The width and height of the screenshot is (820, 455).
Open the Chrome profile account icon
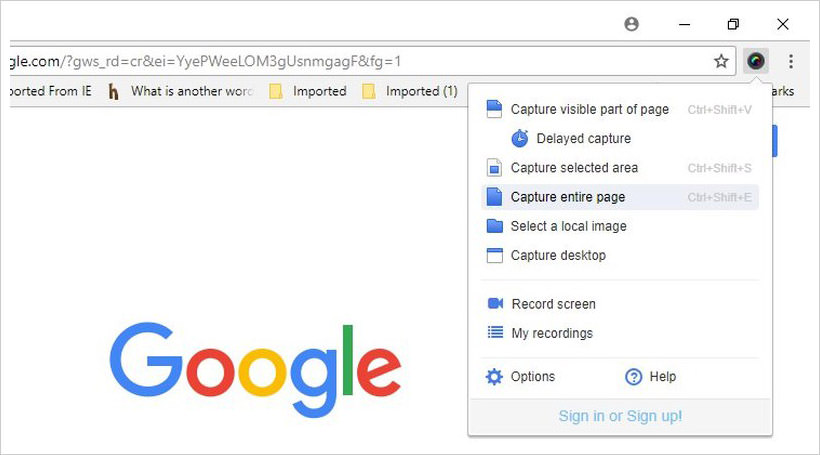pos(632,24)
